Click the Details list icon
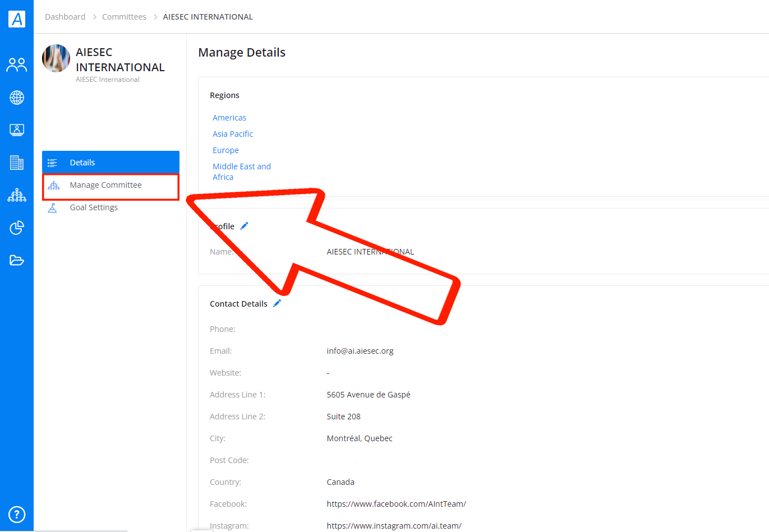 pyautogui.click(x=52, y=163)
